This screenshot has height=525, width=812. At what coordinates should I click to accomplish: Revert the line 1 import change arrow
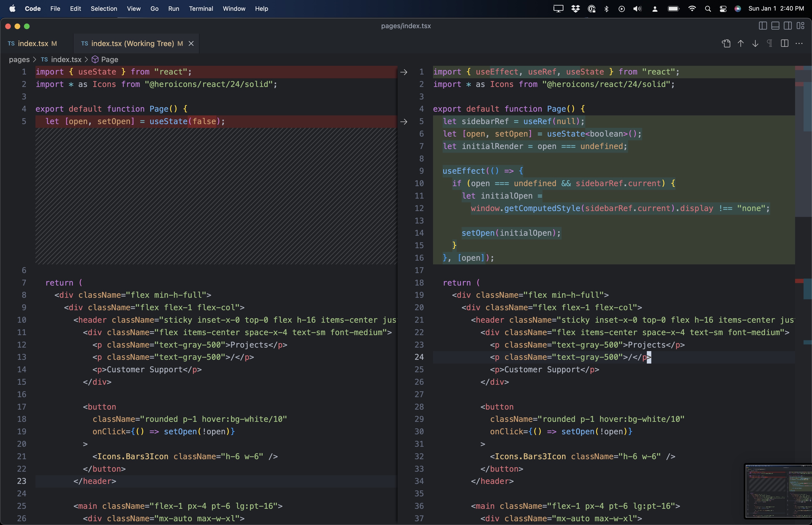pyautogui.click(x=404, y=72)
